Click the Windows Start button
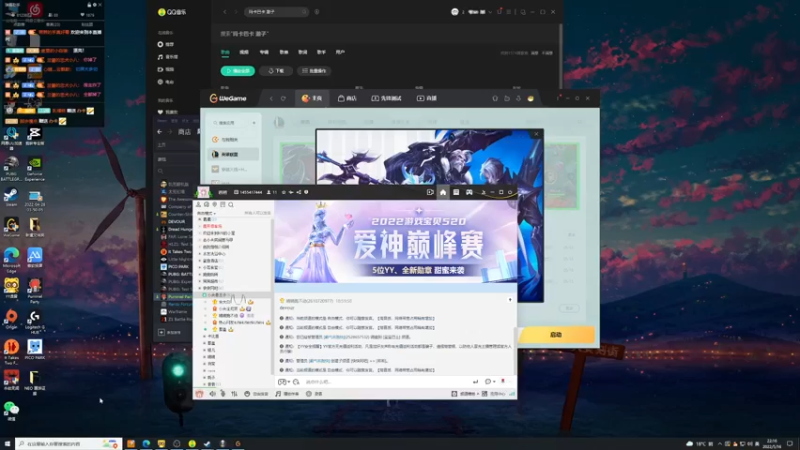Viewport: 800px width, 450px height. tap(7, 444)
